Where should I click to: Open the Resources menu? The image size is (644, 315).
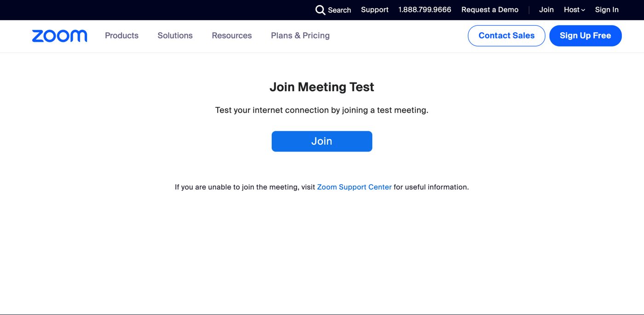232,35
